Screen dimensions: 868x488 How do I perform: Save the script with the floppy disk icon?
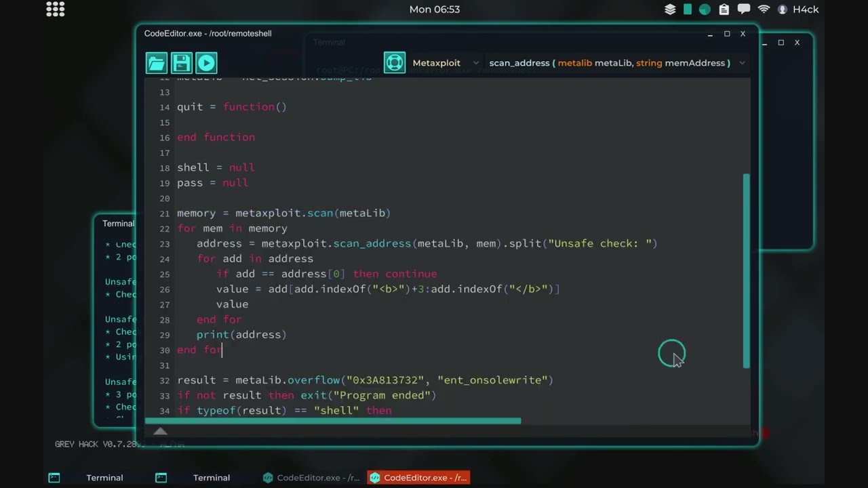[x=182, y=63]
